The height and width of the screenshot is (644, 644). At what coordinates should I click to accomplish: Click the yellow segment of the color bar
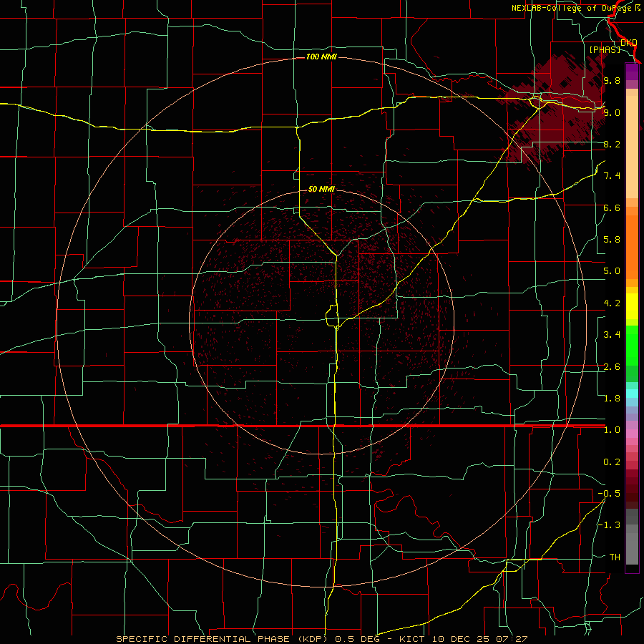pos(632,306)
